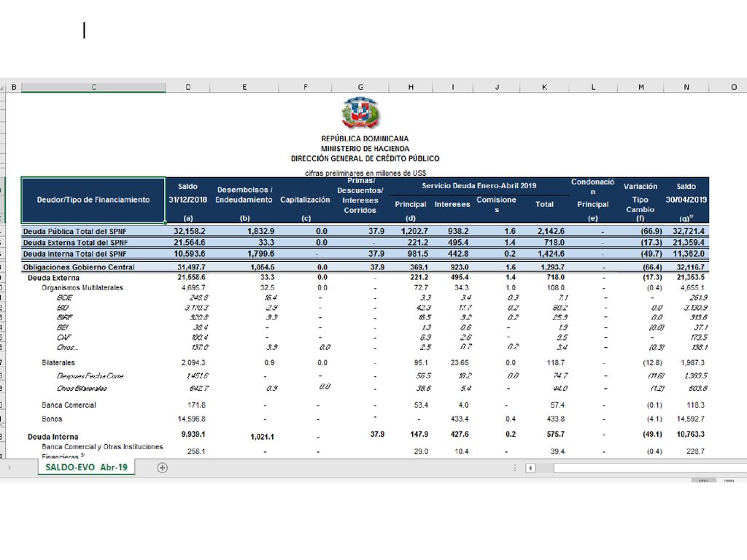The height and width of the screenshot is (560, 747).
Task: Select the value 10,763.3 cell
Action: point(690,435)
